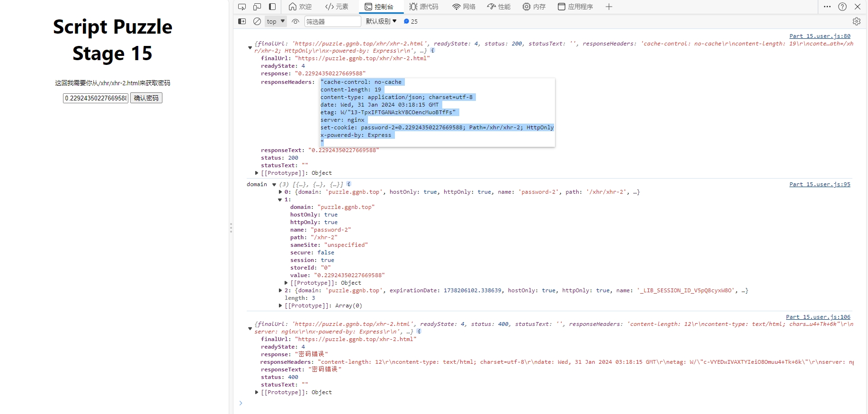Collapse the first logged xhr-2.html response object
868x414 pixels.
click(250, 47)
